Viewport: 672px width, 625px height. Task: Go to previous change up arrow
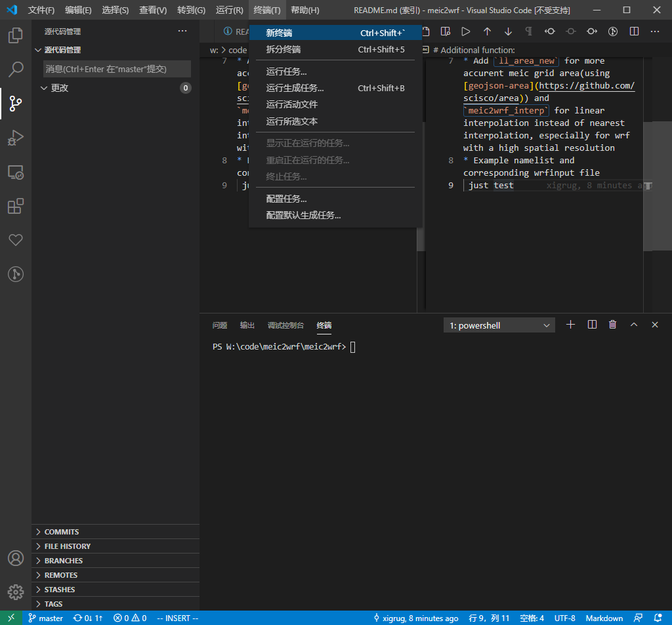pos(487,31)
